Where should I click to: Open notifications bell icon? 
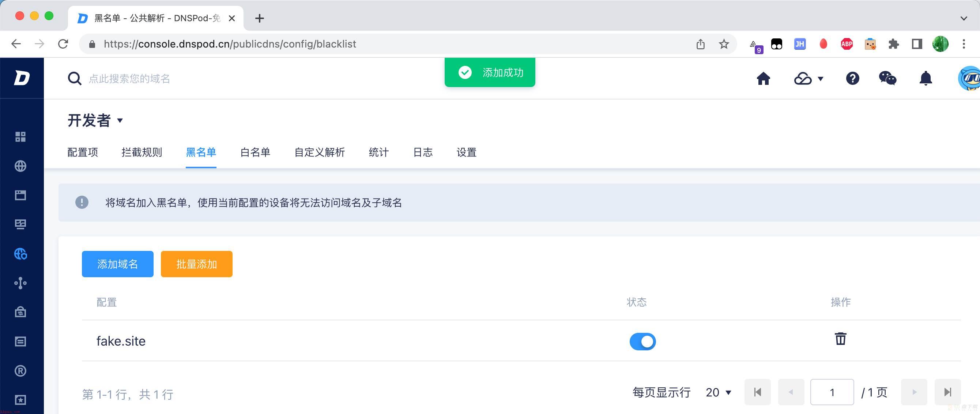click(x=926, y=78)
